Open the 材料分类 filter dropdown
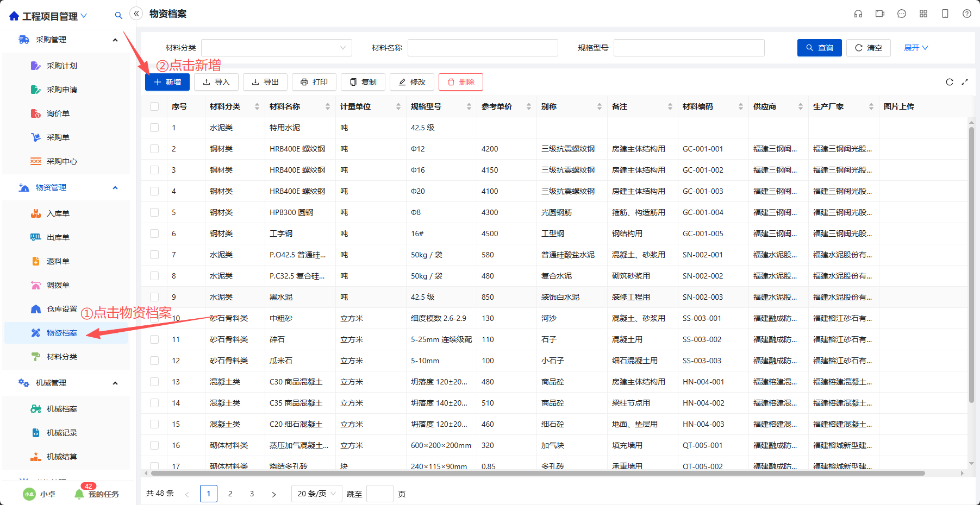 click(277, 48)
